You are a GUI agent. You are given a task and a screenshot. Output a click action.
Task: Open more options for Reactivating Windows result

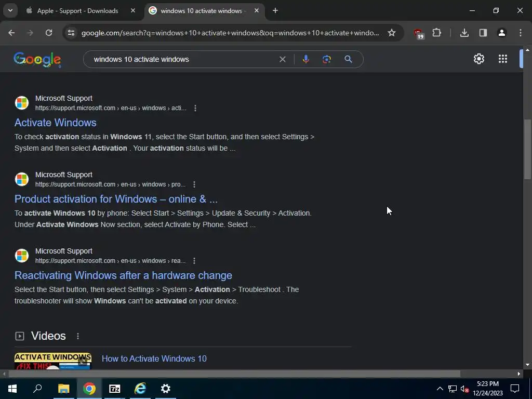(x=194, y=261)
